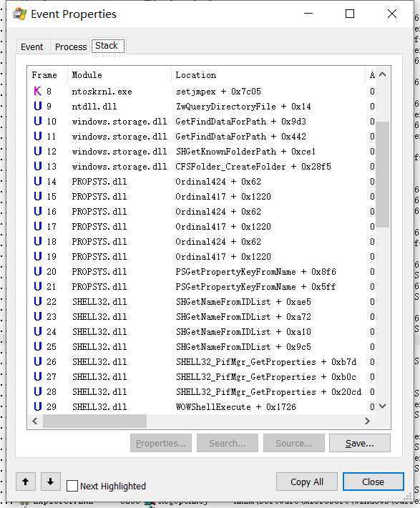Click the Close button
Screen dimensions: 420x508
pos(373,482)
